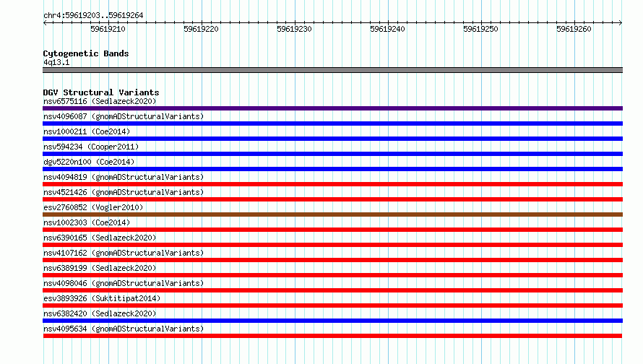Select the red nsv4098046 variant bar
643x364 pixels.
coord(332,290)
